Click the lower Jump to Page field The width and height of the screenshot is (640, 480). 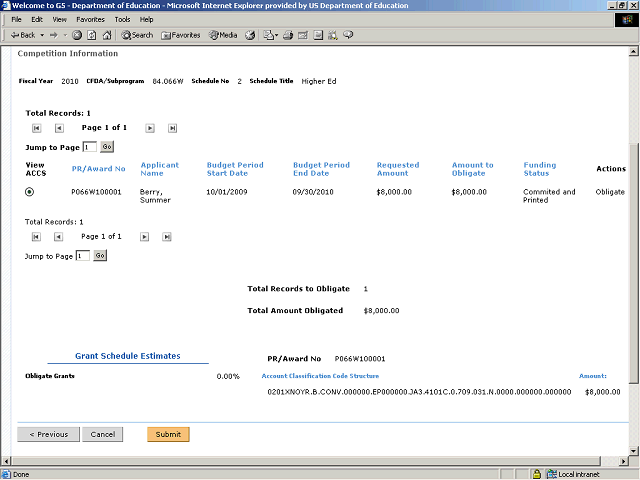83,256
